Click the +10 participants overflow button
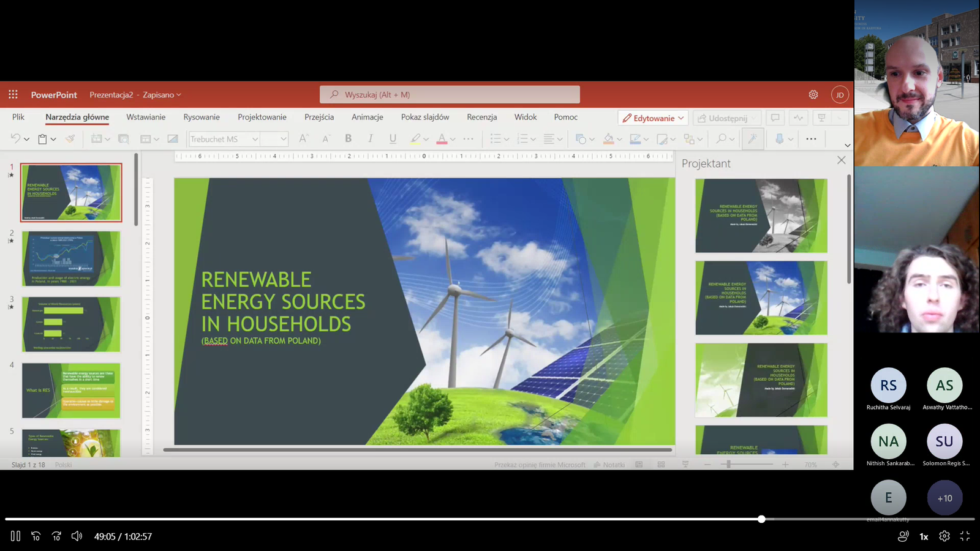980x551 pixels. coord(944,498)
